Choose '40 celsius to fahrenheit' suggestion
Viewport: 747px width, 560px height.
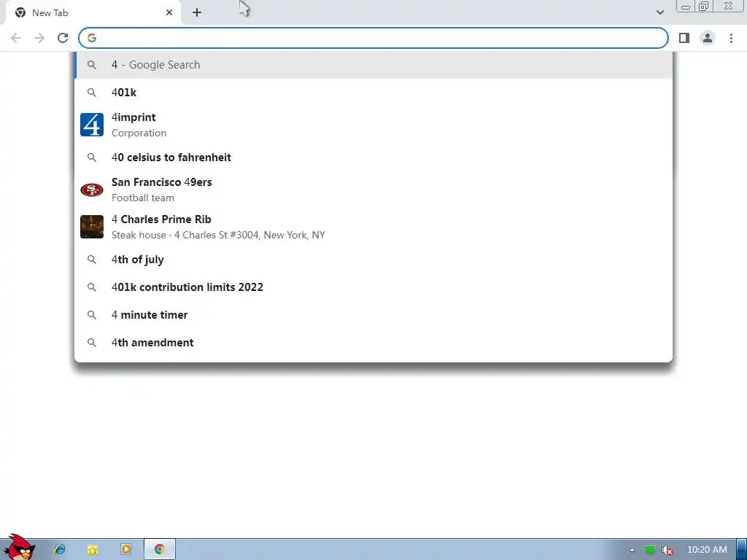373,157
